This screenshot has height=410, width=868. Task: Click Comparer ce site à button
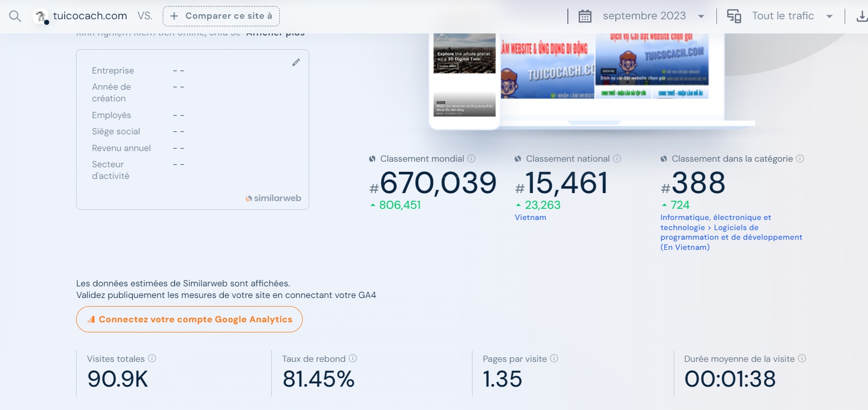pos(221,16)
